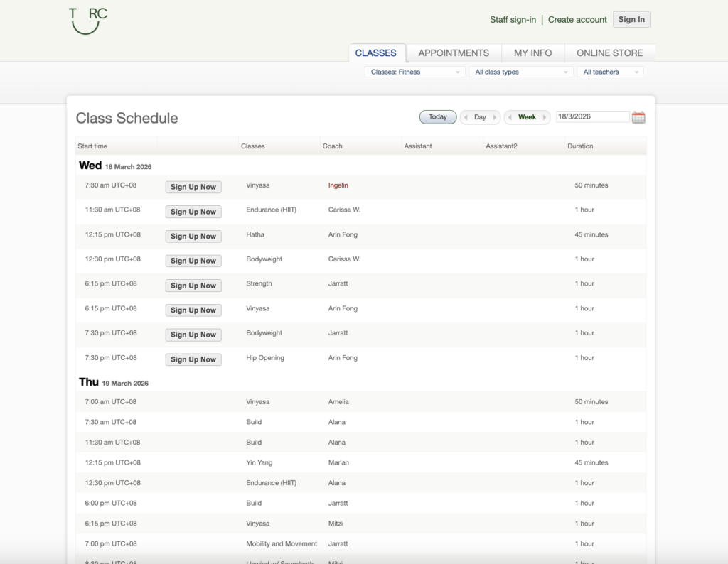Sign up for 7:30 am Vinyasa class
This screenshot has width=728, height=564.
(x=193, y=187)
